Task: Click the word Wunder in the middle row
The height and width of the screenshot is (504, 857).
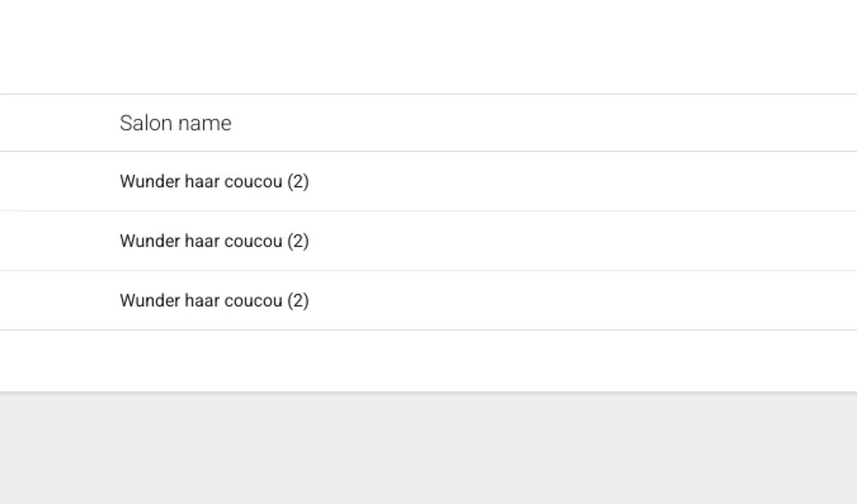Action: [150, 241]
